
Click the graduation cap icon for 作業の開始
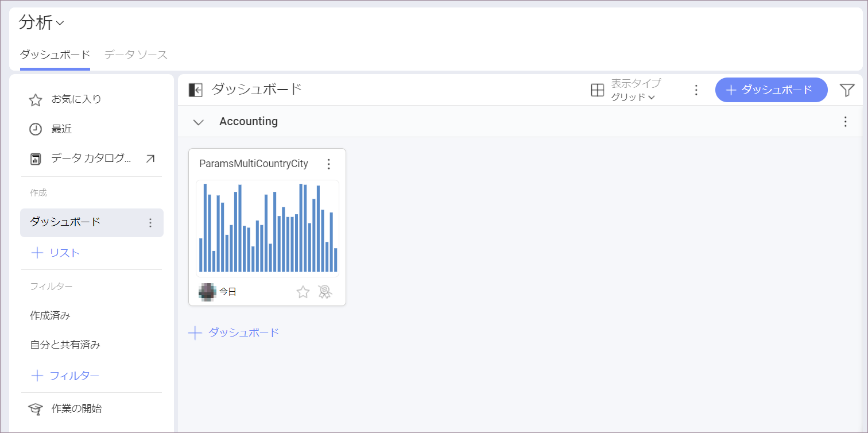pos(36,409)
